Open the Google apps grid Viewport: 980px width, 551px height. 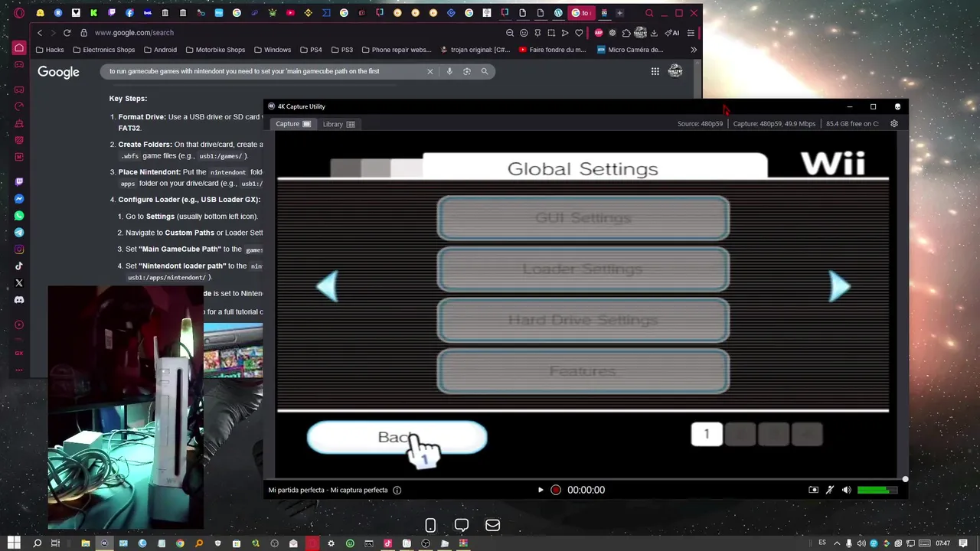[x=655, y=71]
